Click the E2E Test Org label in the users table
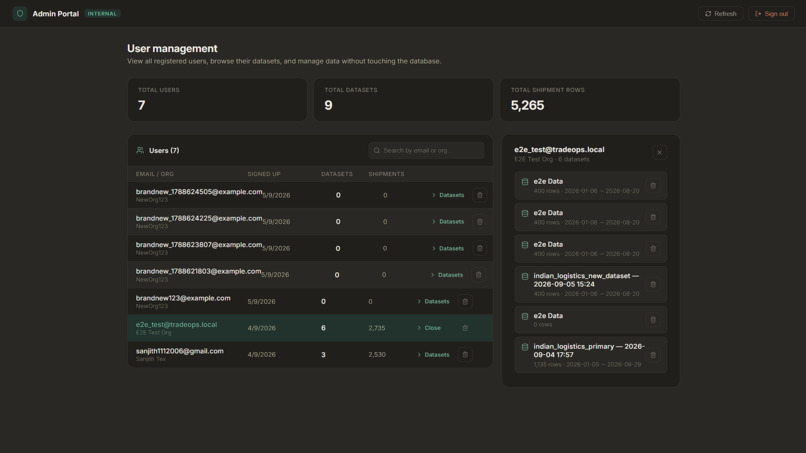 coord(153,333)
